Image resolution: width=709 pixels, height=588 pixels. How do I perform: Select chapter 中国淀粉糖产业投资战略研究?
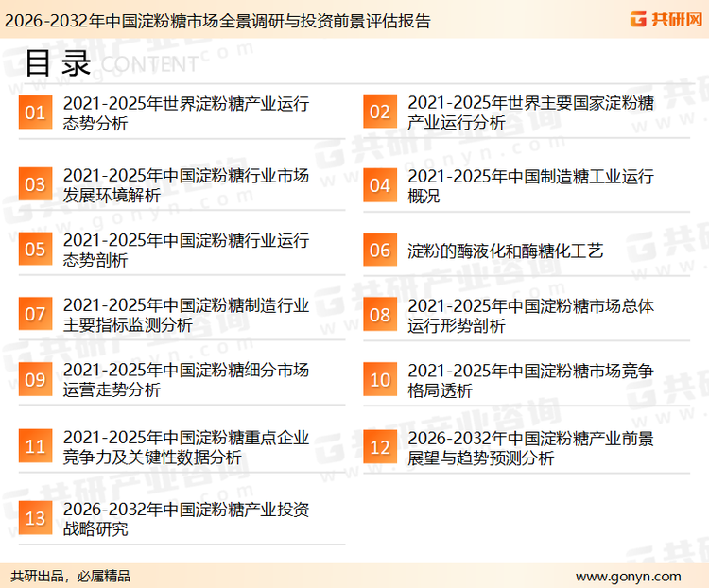tap(186, 519)
